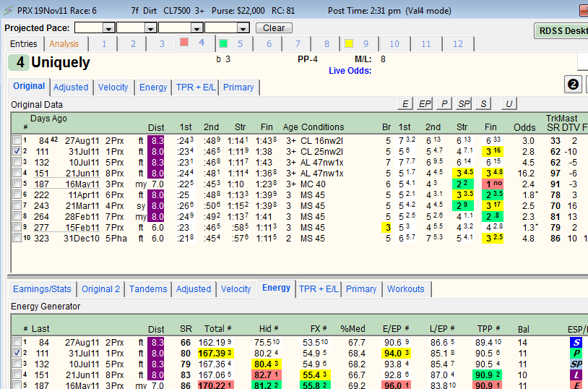The image size is (588, 389).
Task: Open upper Adjusted tab
Action: pyautogui.click(x=71, y=87)
